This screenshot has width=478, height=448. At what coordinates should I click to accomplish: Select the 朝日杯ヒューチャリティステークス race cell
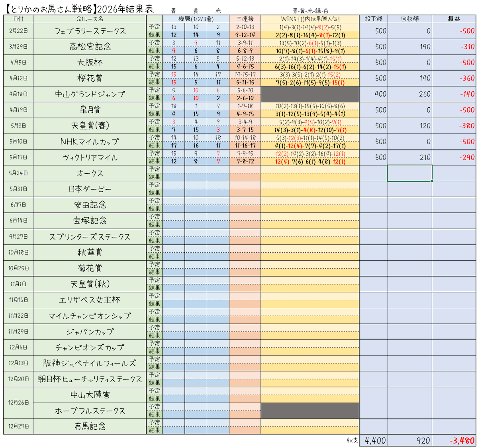(x=90, y=379)
